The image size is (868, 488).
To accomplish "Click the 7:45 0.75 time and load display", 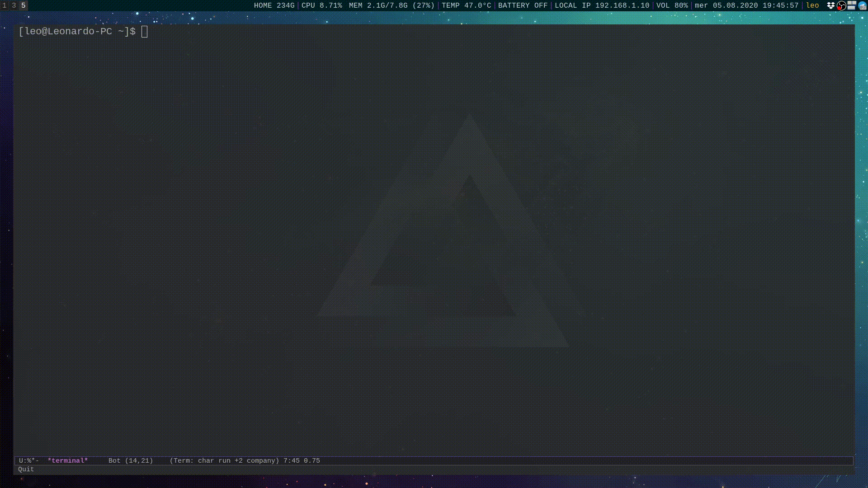I will pyautogui.click(x=302, y=461).
